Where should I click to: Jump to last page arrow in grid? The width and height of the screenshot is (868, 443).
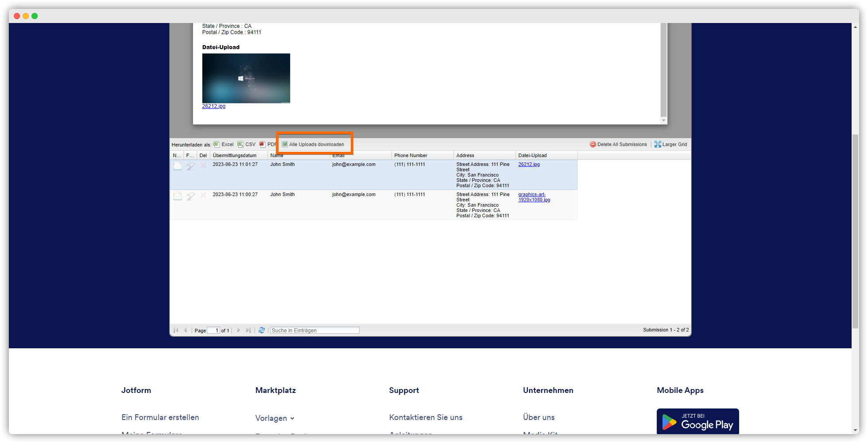pyautogui.click(x=248, y=330)
